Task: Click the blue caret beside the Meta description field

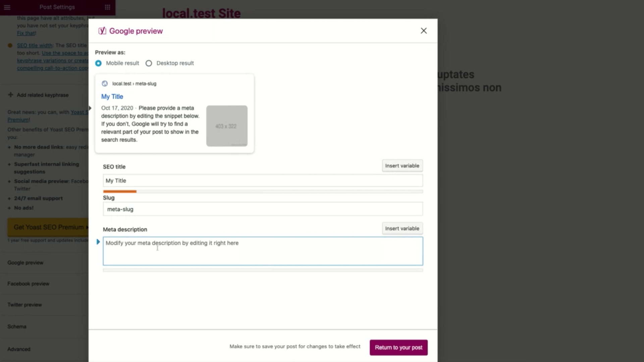Action: (x=98, y=242)
